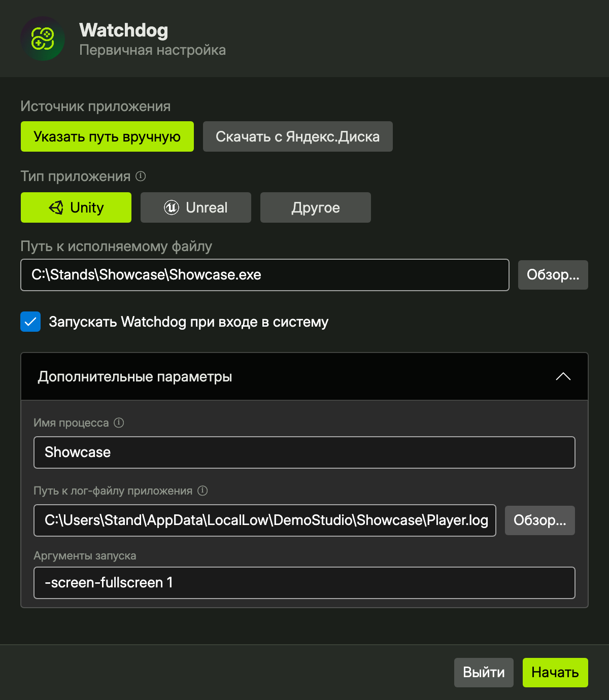
Task: Click info icon next to Тип приложения
Action: [x=141, y=176]
